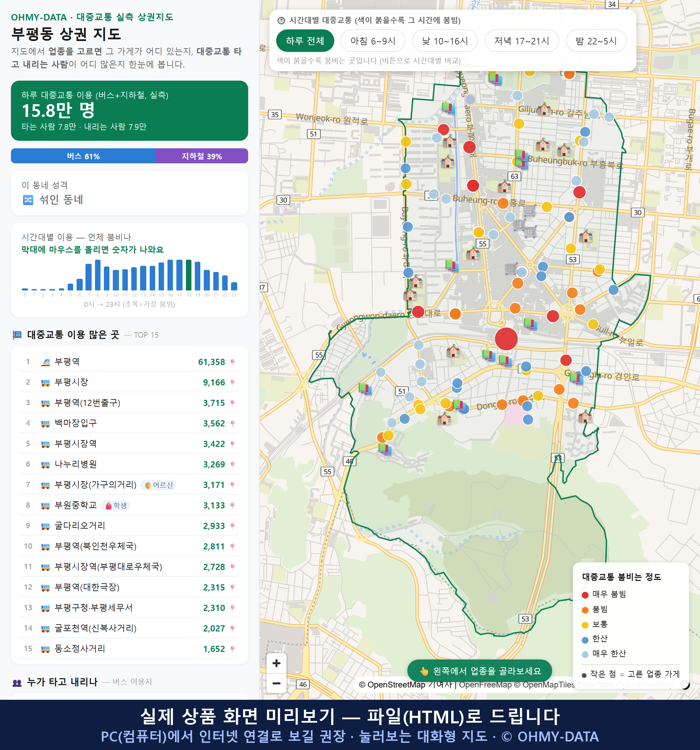Select the 밤 22~5시 time filter
Image resolution: width=700 pixels, height=750 pixels.
tap(596, 41)
